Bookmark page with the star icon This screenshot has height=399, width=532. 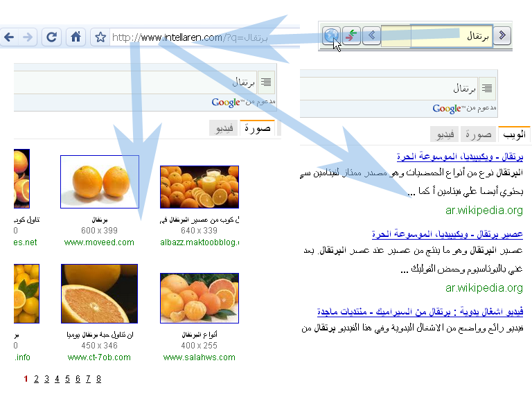coord(100,37)
